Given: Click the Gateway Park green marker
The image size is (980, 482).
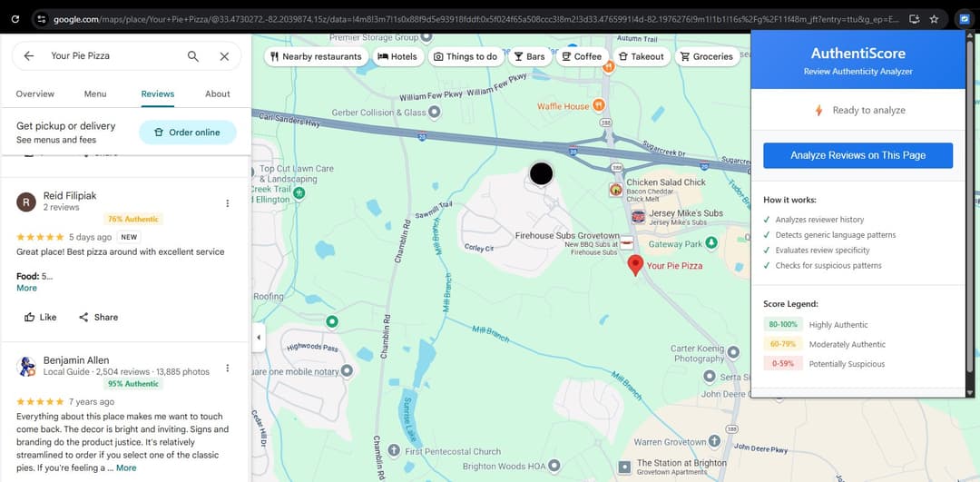Looking at the screenshot, I should point(711,242).
